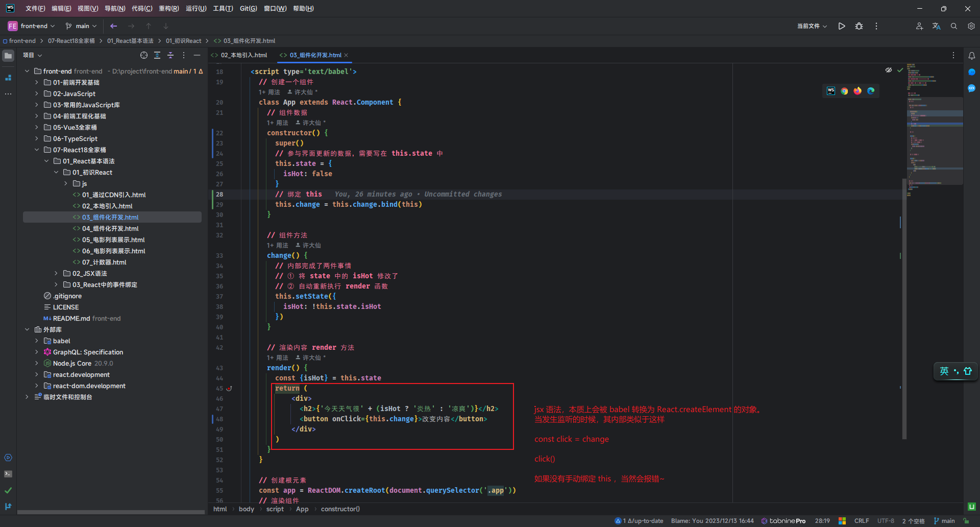Toggle reader mode eye icon in editor

coord(889,70)
